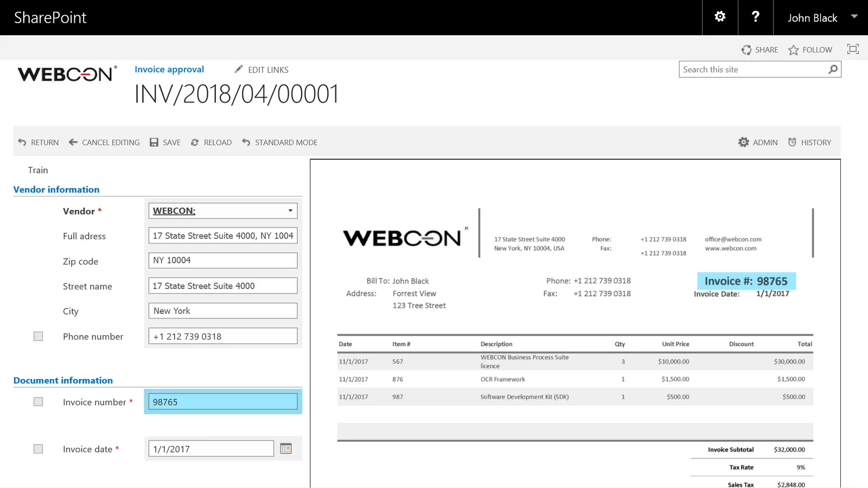Tick the Phone number checkbox

click(x=38, y=336)
